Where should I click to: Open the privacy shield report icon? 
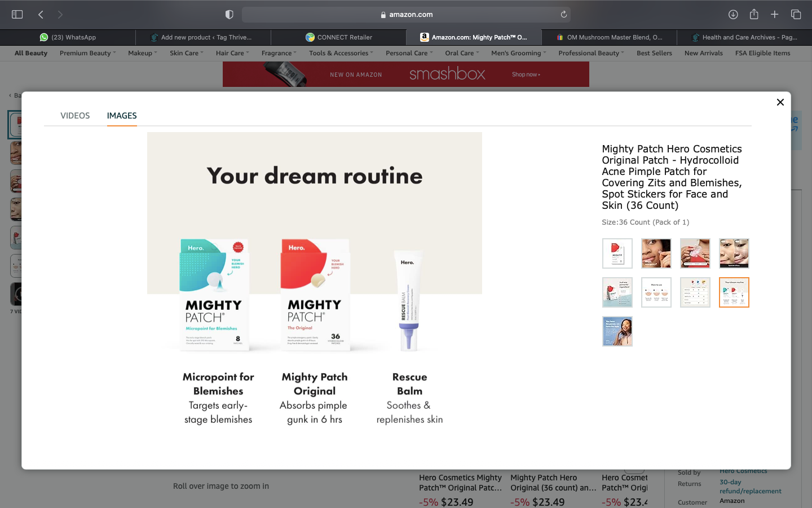click(229, 14)
